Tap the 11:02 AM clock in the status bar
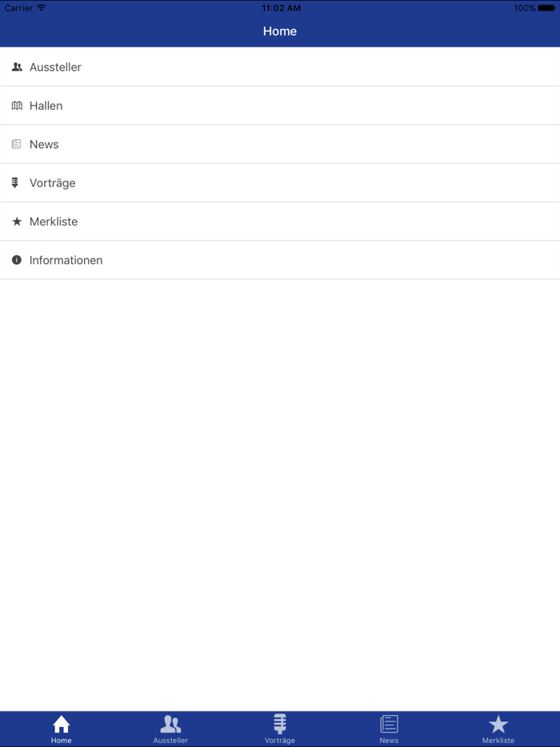The width and height of the screenshot is (560, 747). tap(279, 8)
